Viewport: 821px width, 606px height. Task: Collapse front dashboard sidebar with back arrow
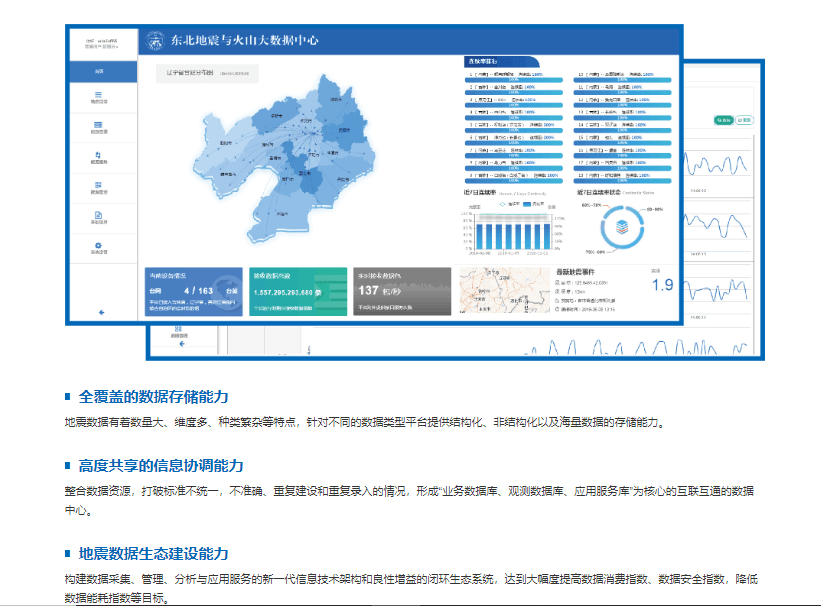(x=102, y=312)
